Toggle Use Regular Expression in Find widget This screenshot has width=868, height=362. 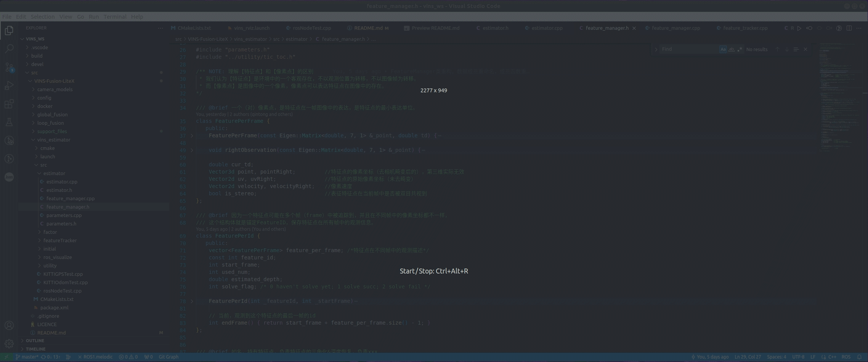[740, 49]
